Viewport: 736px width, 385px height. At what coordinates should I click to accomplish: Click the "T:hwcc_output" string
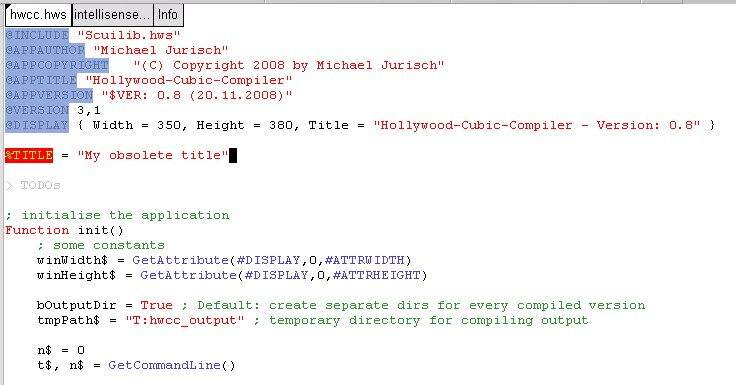click(185, 320)
